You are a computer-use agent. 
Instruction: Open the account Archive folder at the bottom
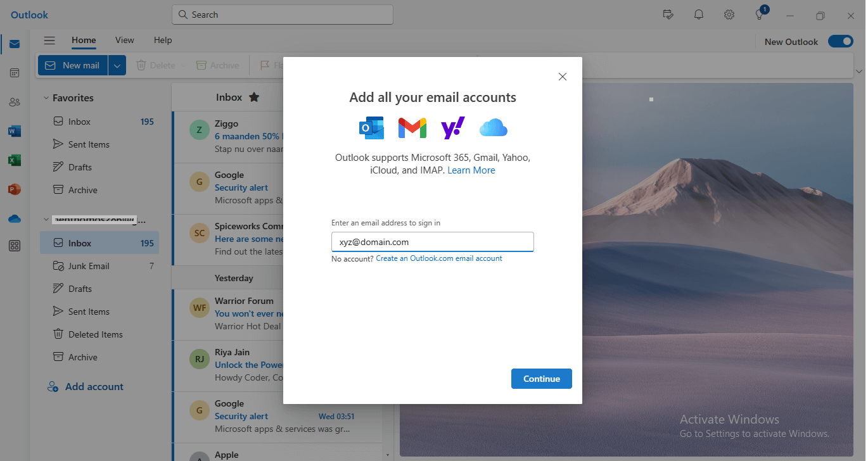99,357
